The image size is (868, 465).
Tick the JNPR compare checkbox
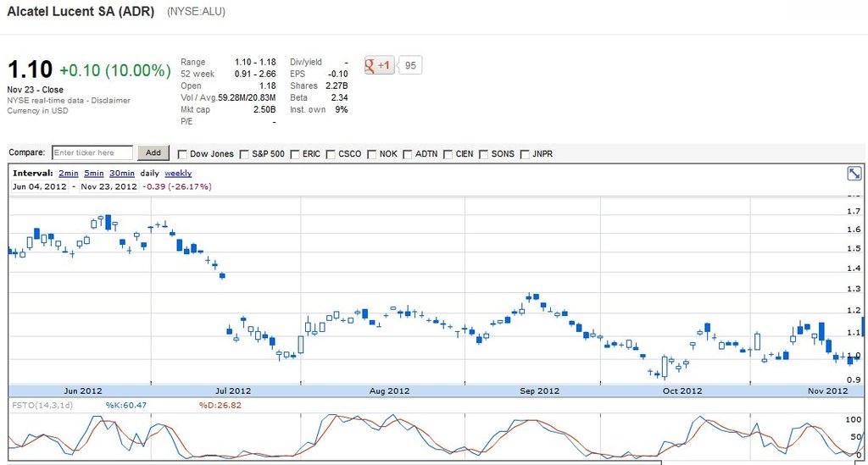point(525,154)
